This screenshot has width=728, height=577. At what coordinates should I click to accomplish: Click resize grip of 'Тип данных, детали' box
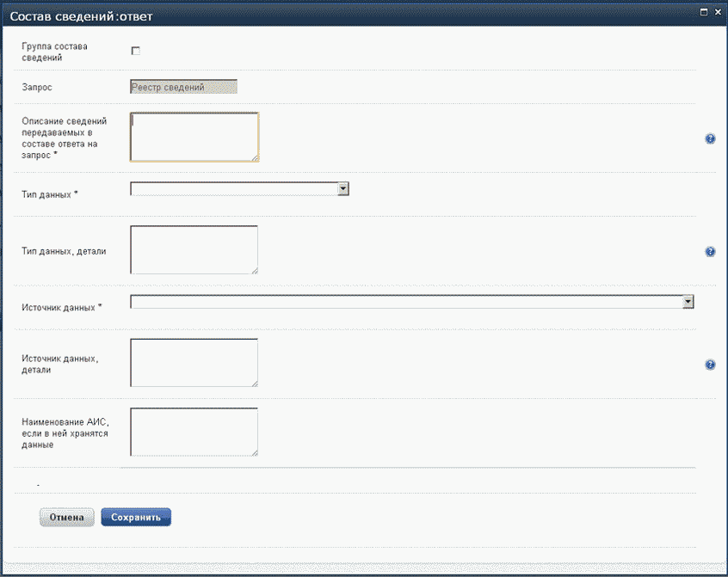pos(255,271)
